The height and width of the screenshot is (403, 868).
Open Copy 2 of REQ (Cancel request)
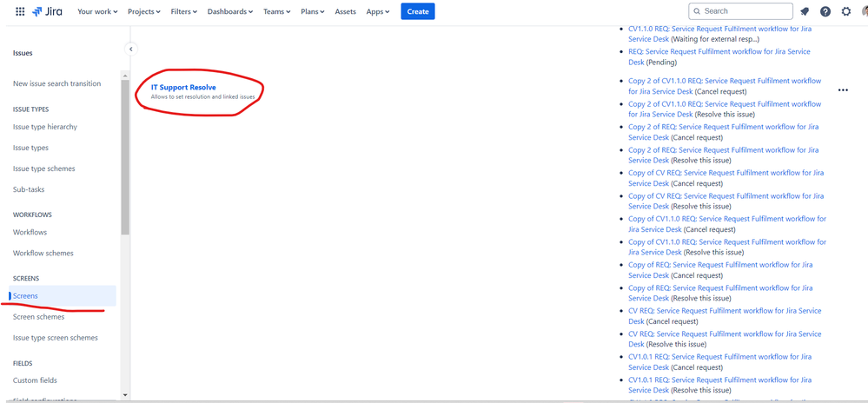724,132
